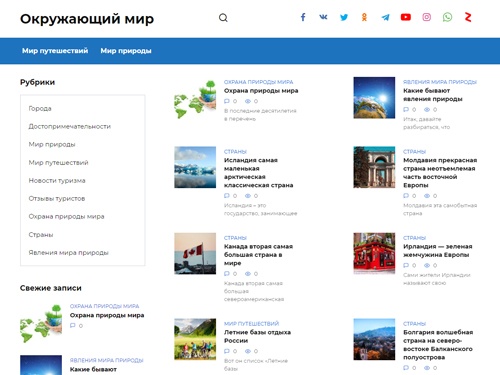Click the Canadian flag thumbnail

(195, 253)
